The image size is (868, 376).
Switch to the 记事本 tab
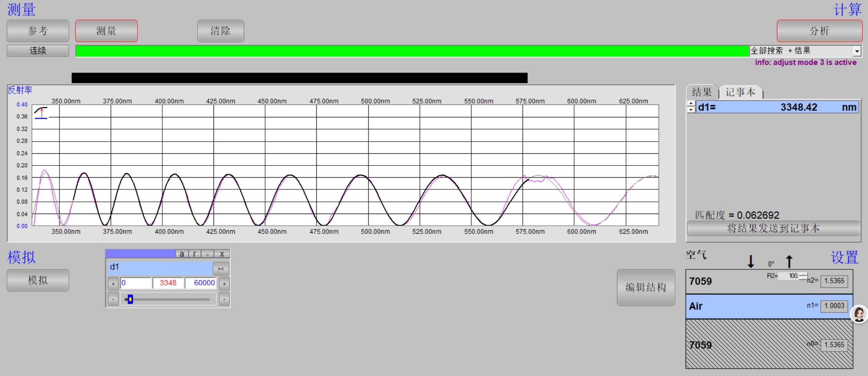(x=740, y=92)
